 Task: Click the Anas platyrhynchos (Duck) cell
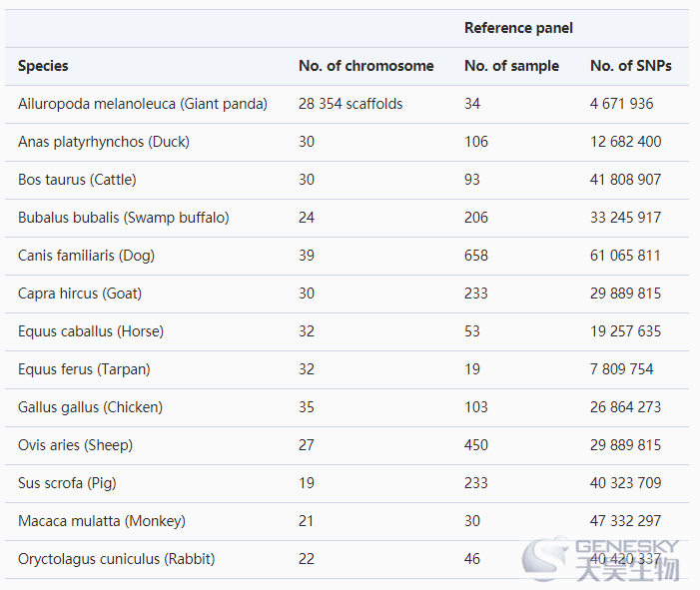click(x=104, y=142)
